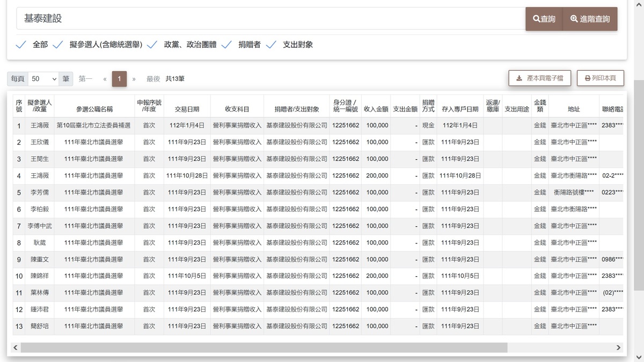
Task: Click 111年10月28日 transaction date cell
Action: tap(187, 175)
